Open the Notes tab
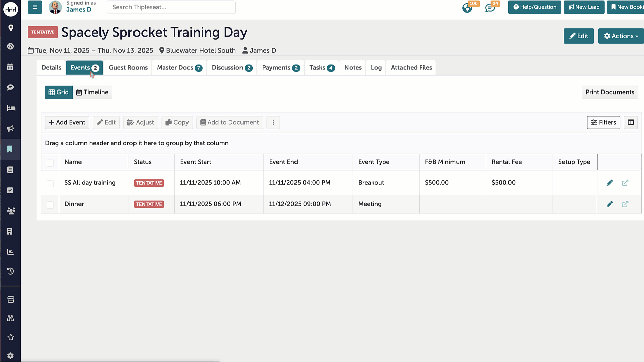 (353, 68)
